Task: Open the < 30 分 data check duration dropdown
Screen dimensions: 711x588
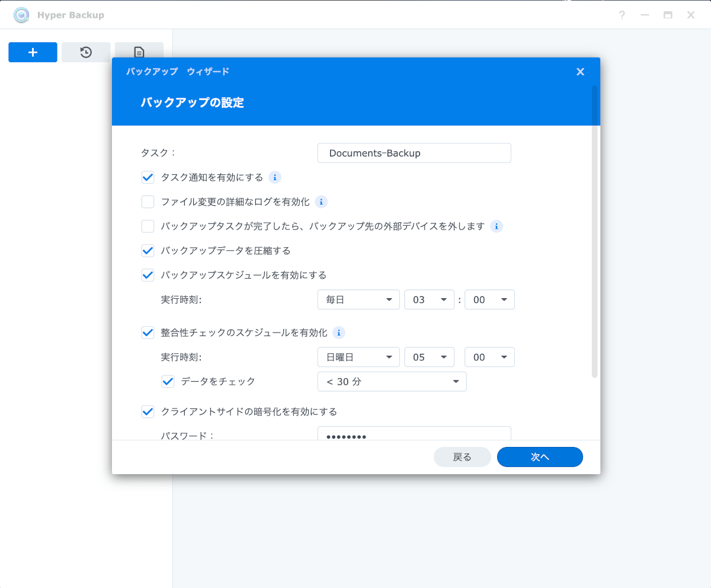Action: tap(392, 382)
